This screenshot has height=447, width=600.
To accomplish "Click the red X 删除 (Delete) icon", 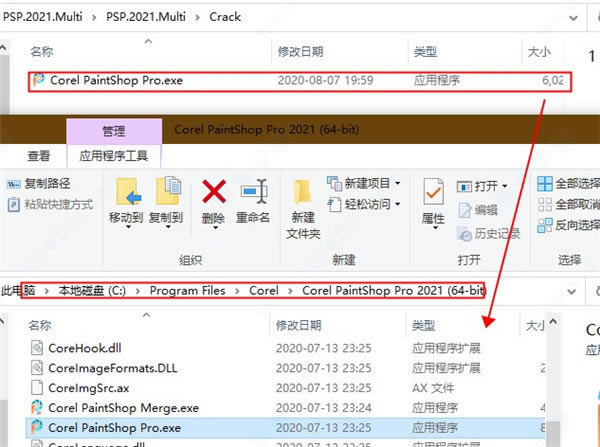I will (x=214, y=191).
